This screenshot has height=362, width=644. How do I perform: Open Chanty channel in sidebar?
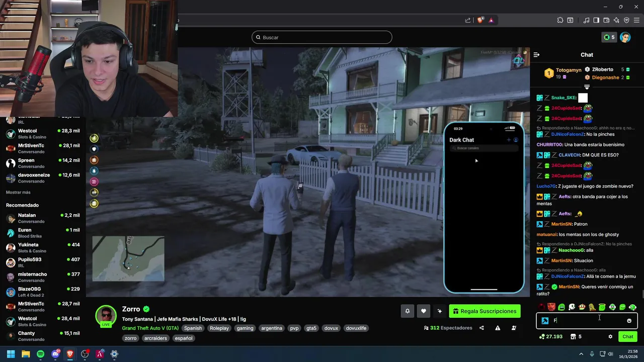pyautogui.click(x=43, y=336)
